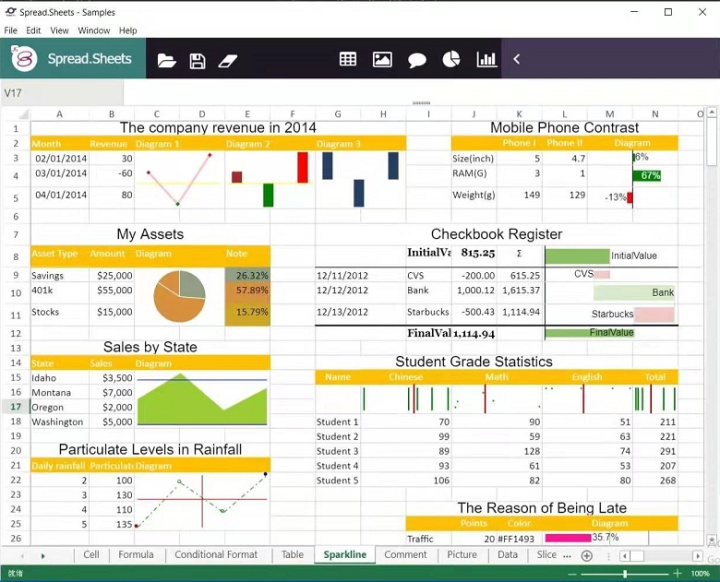
Task: Click the zoom out minus button
Action: 572,574
